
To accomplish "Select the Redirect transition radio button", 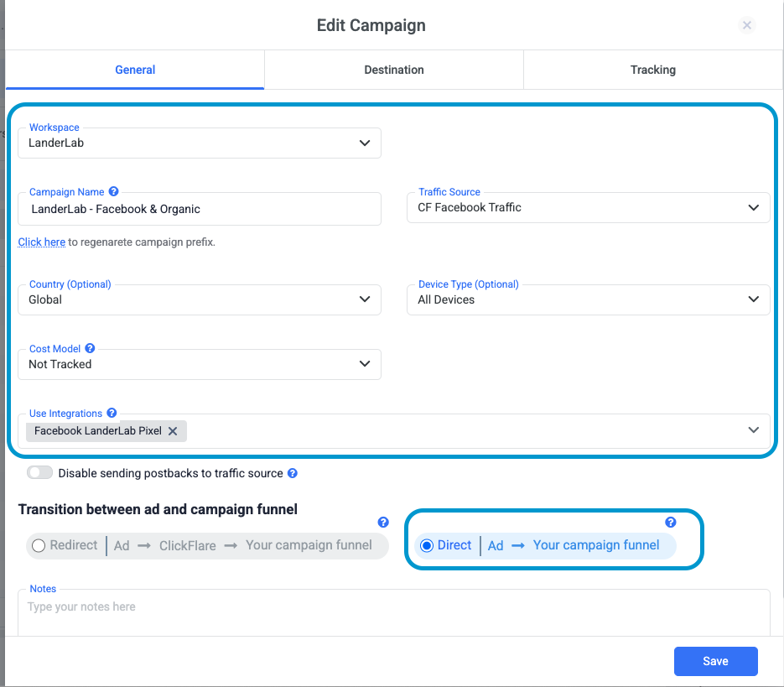I will click(39, 545).
